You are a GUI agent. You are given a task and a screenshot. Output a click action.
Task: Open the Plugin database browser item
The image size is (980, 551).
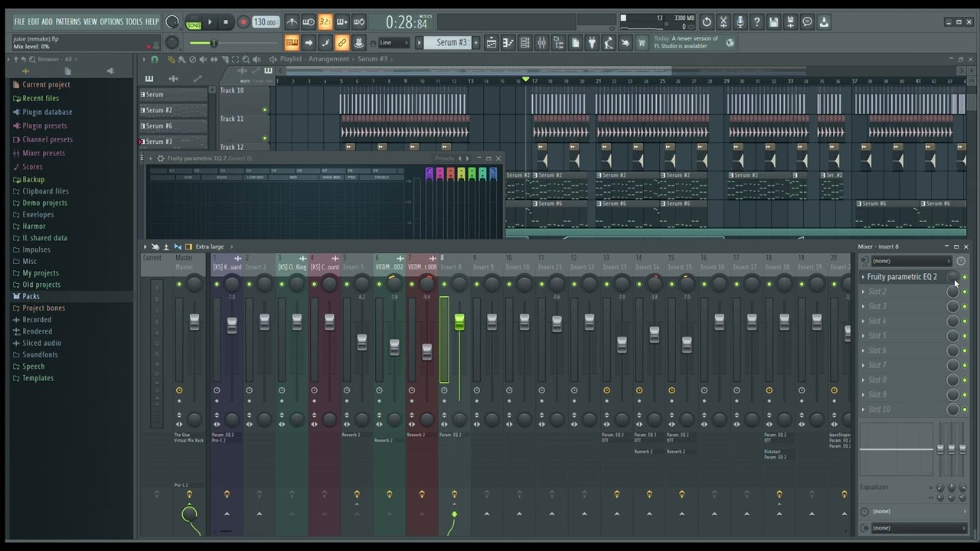[47, 112]
